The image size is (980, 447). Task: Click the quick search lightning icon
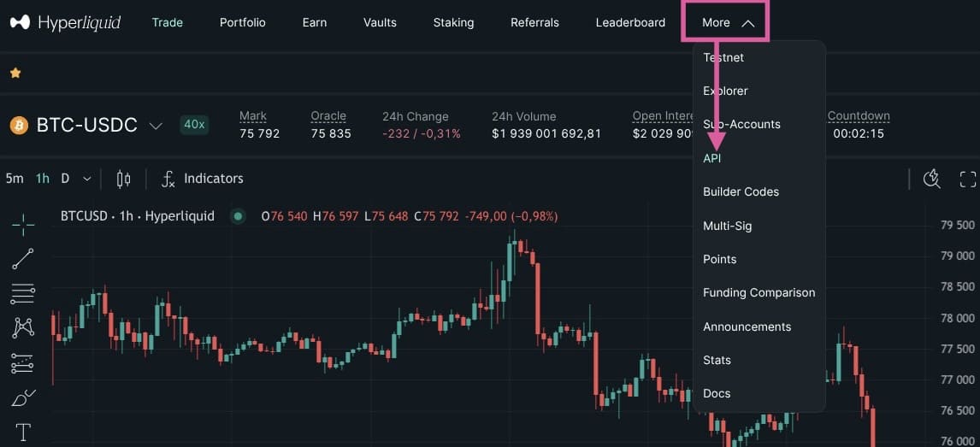click(x=932, y=179)
